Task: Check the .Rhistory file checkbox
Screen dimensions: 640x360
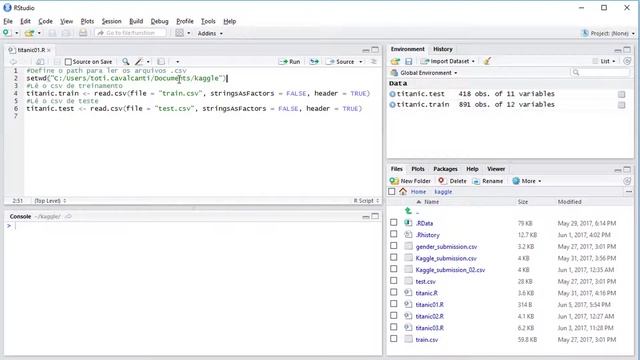Action: [393, 234]
